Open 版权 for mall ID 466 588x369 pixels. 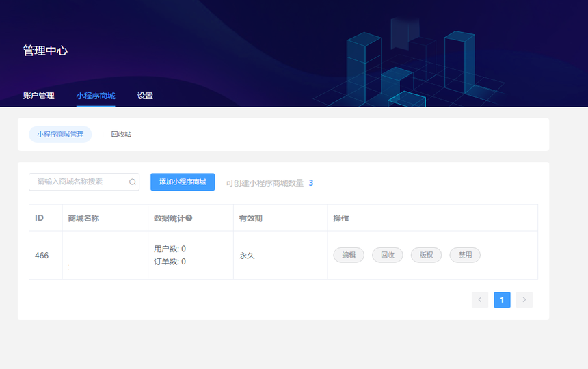(426, 255)
